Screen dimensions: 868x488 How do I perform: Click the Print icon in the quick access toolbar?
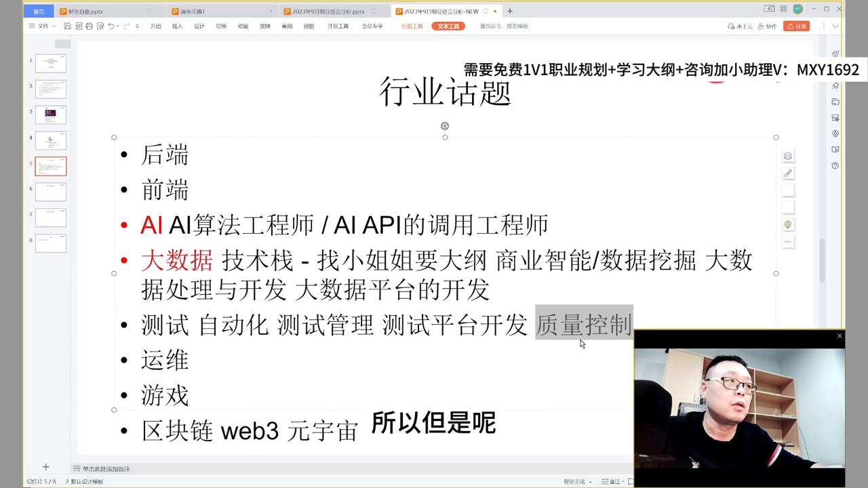[x=90, y=26]
